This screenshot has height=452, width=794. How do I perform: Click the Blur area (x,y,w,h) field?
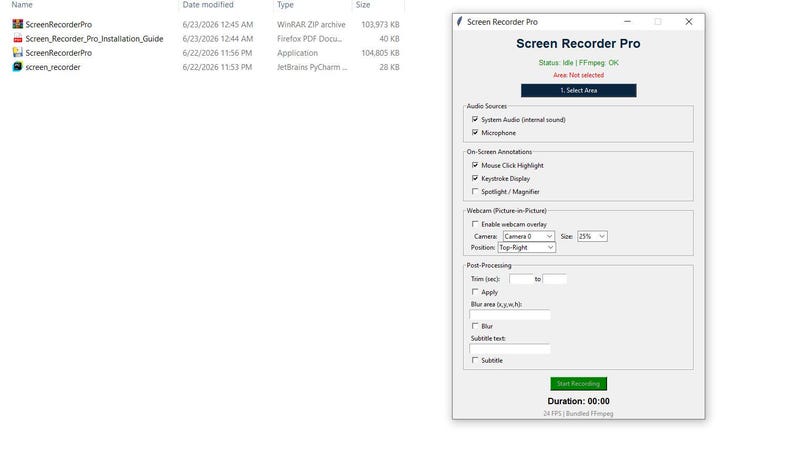(x=510, y=315)
